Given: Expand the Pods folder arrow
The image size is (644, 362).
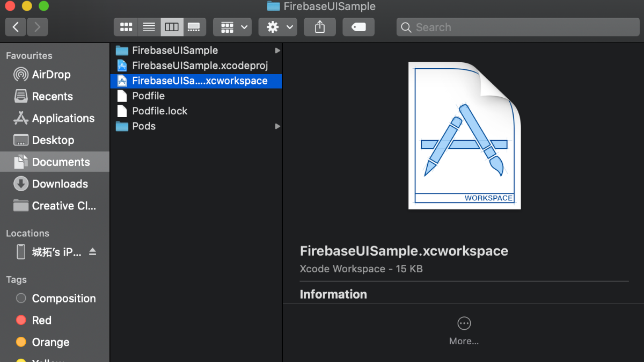Looking at the screenshot, I should point(277,126).
